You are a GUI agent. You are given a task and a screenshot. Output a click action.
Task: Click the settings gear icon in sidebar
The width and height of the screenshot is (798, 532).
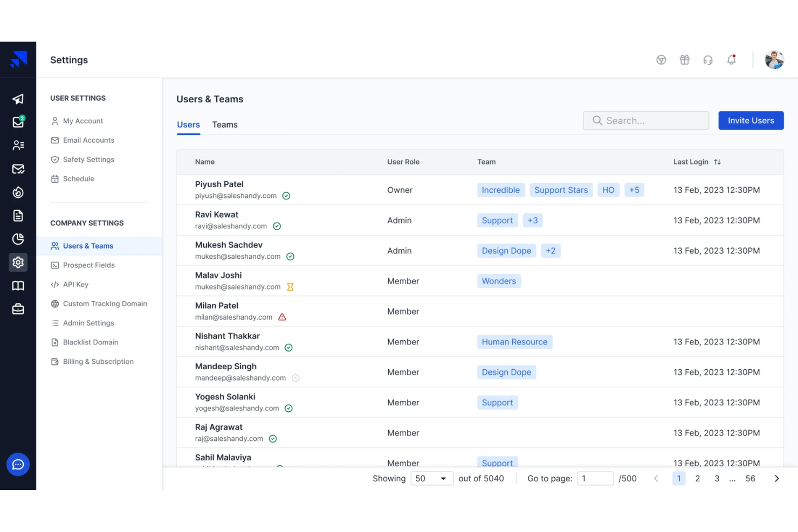tap(18, 262)
